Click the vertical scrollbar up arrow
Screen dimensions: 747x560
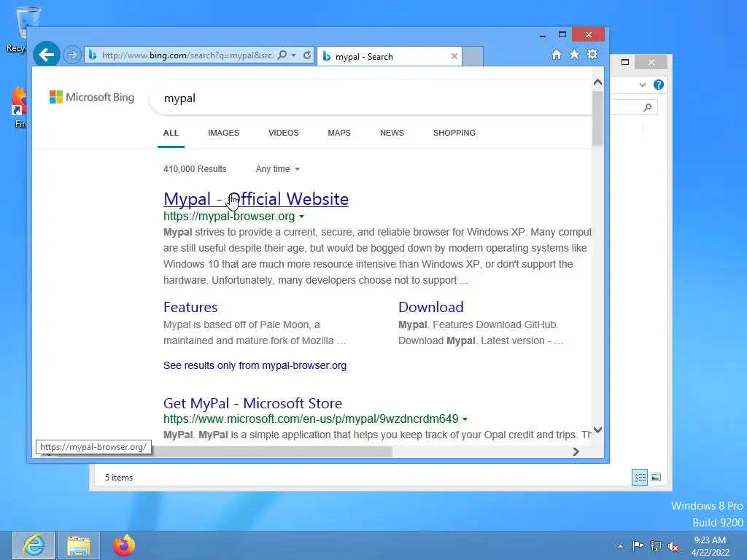pyautogui.click(x=598, y=82)
